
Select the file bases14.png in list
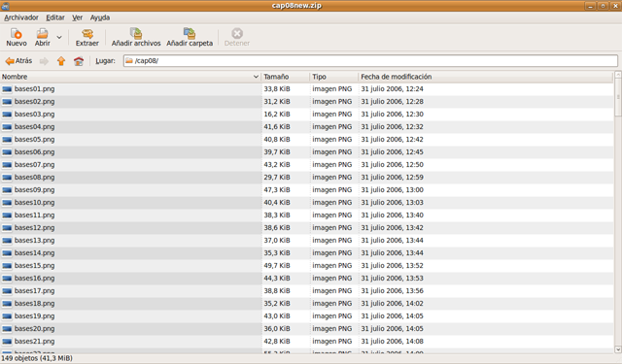click(x=35, y=252)
